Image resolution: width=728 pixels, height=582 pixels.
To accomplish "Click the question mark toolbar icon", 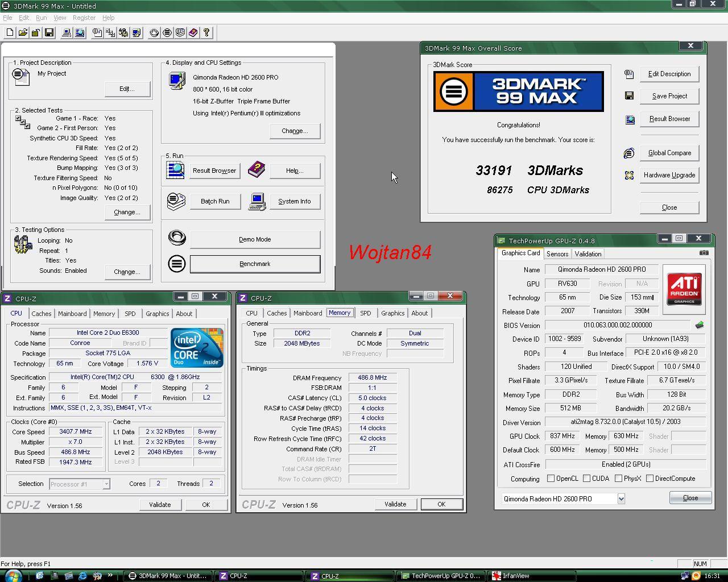I will 206,32.
